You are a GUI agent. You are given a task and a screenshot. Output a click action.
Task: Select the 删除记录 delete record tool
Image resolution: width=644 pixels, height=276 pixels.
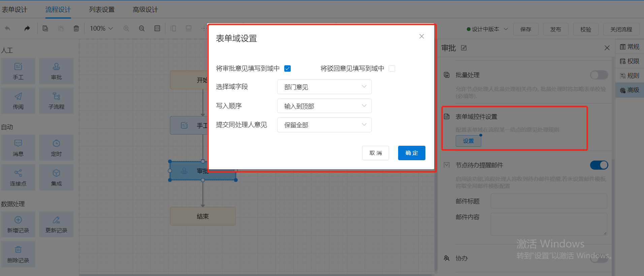coord(18,254)
